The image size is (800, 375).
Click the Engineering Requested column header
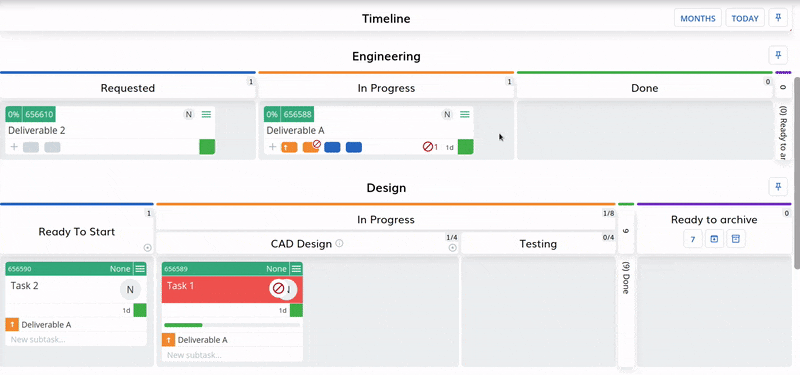coord(128,88)
